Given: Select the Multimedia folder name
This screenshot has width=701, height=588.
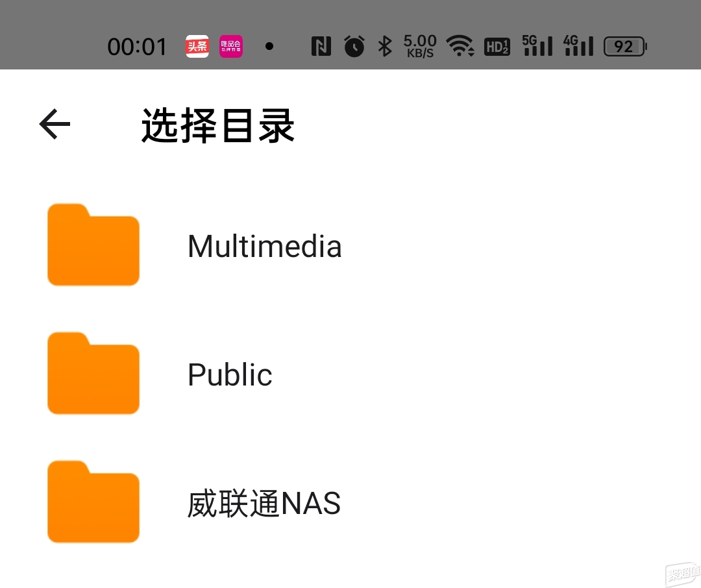Looking at the screenshot, I should [x=265, y=247].
